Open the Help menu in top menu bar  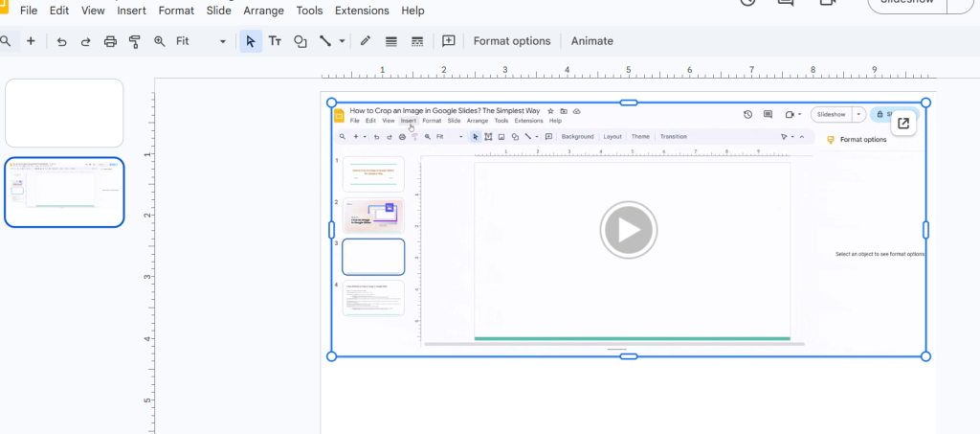pyautogui.click(x=412, y=11)
